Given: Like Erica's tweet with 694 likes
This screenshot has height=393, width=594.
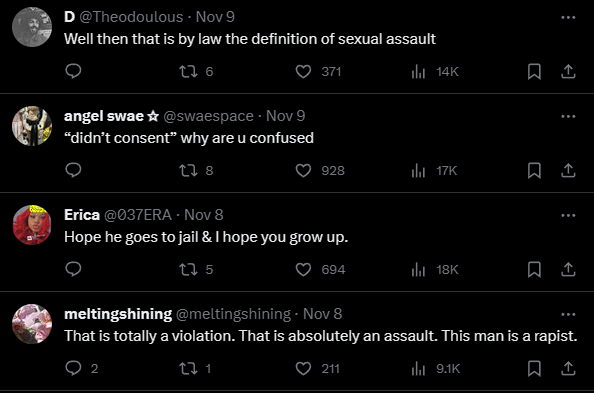Looking at the screenshot, I should [x=320, y=269].
